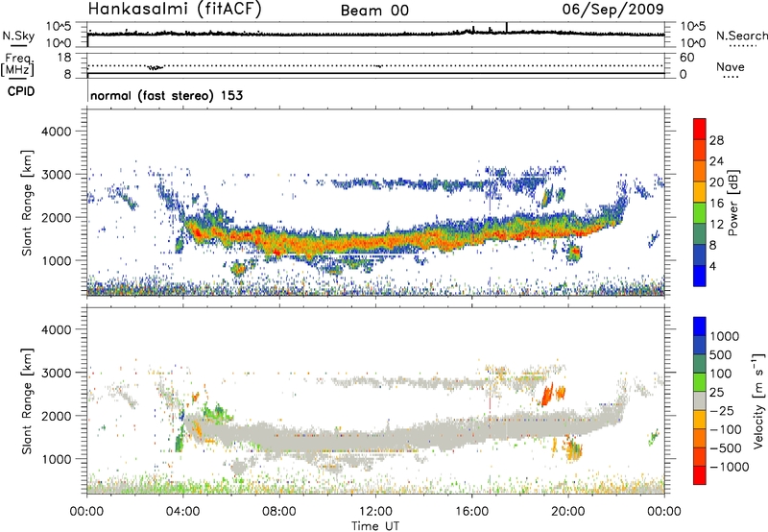The height and width of the screenshot is (532, 768).
Task: Click the "Velocity [m s-1]" colorbar title
Action: (758, 400)
